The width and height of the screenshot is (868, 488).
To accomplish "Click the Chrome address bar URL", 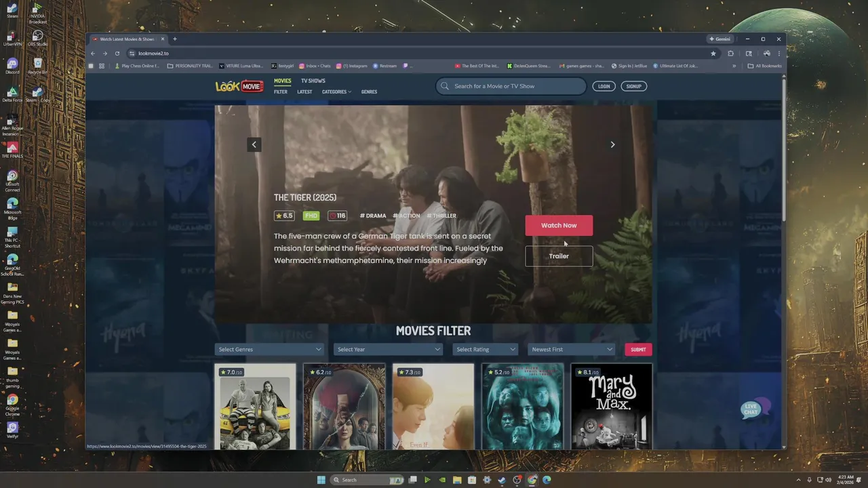I will 154,54.
